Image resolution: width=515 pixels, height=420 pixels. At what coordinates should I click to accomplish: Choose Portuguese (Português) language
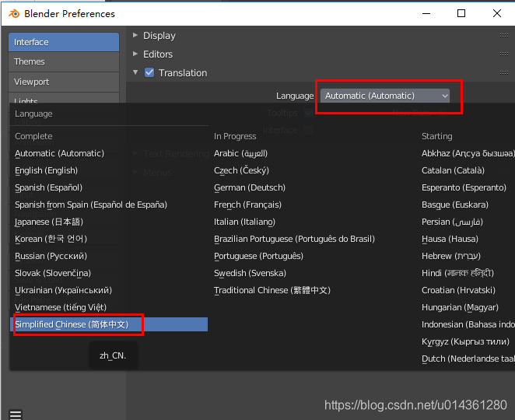tap(258, 256)
